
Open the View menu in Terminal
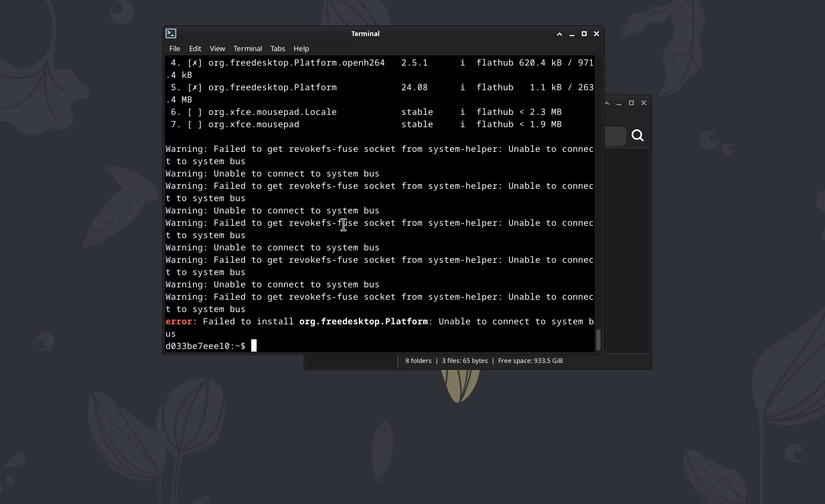click(217, 48)
